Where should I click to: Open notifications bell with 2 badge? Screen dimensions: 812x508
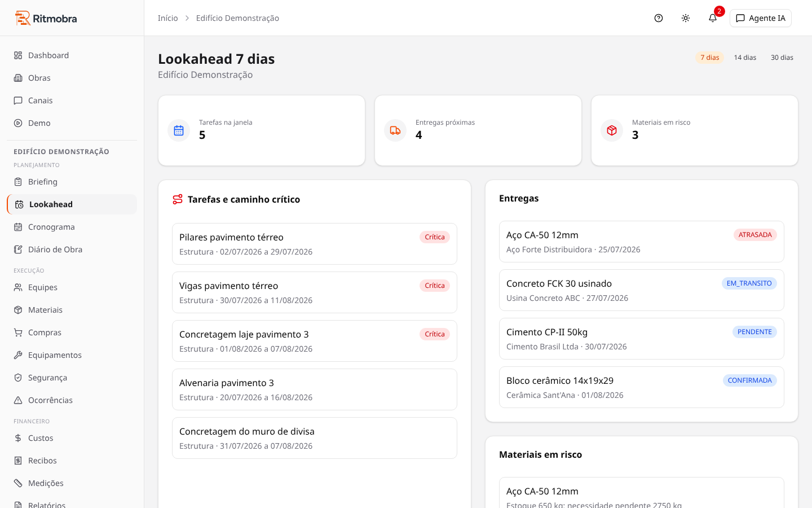tap(713, 18)
